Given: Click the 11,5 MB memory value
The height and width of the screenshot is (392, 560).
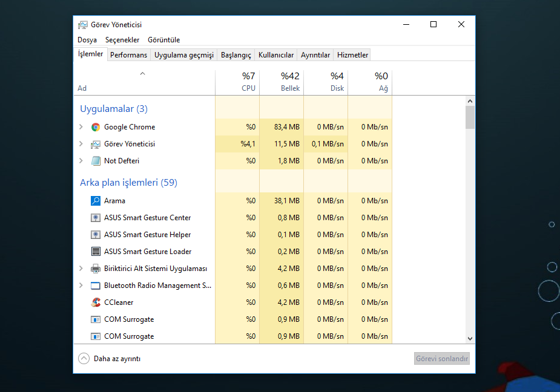Looking at the screenshot, I should click(x=287, y=144).
